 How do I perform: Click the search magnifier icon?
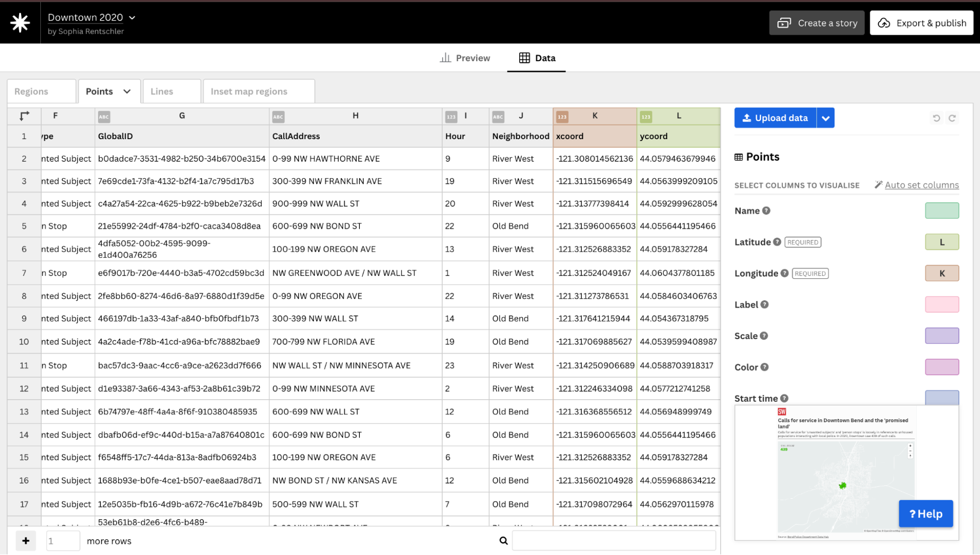pos(503,541)
